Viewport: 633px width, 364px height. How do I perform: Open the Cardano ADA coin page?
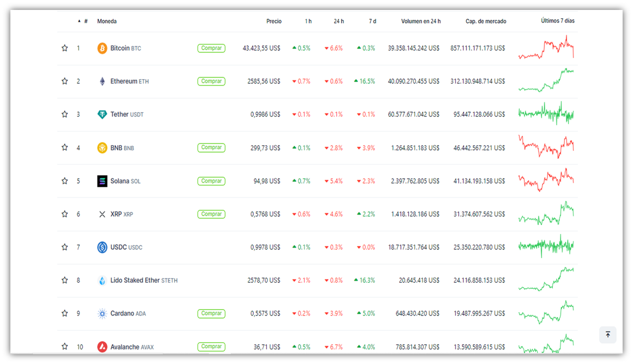point(128,314)
